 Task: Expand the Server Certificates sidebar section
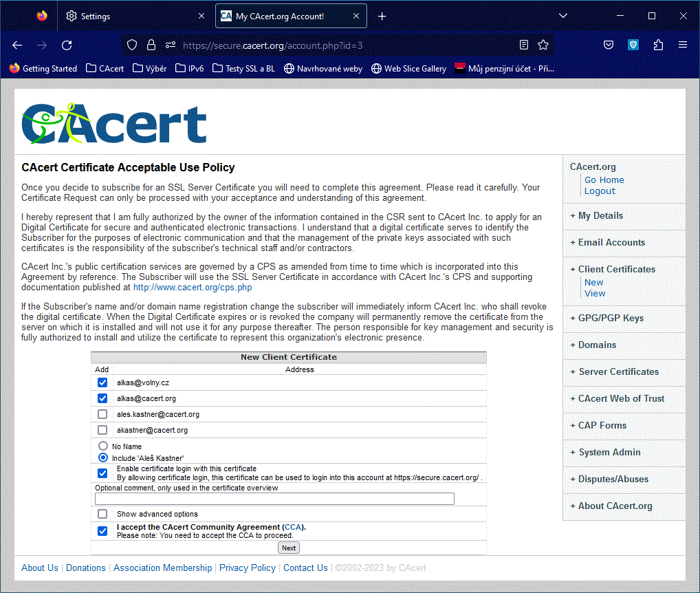[618, 371]
